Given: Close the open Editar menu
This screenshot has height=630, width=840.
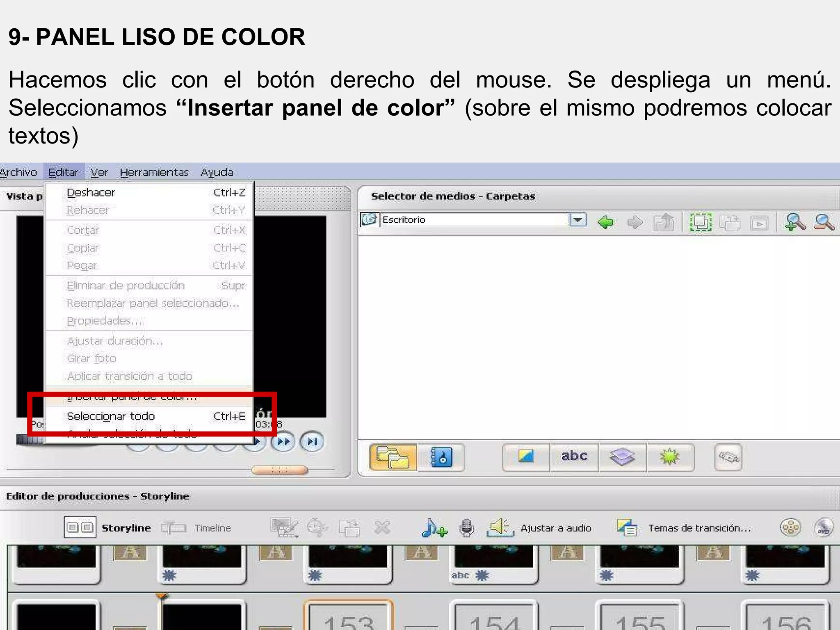Looking at the screenshot, I should 64,172.
